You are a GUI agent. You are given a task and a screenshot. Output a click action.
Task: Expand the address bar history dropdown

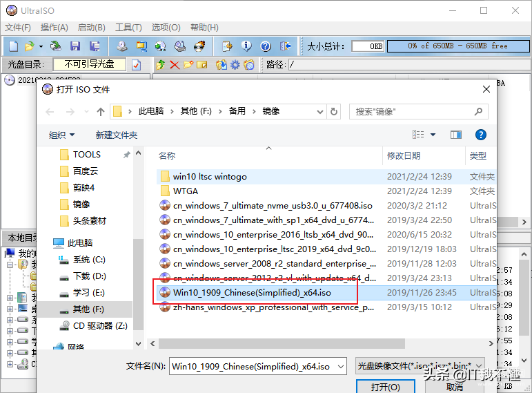(x=319, y=111)
